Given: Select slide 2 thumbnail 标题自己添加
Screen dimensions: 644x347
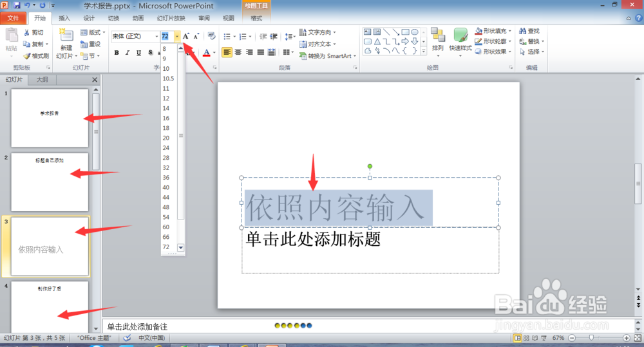Looking at the screenshot, I should [x=50, y=182].
